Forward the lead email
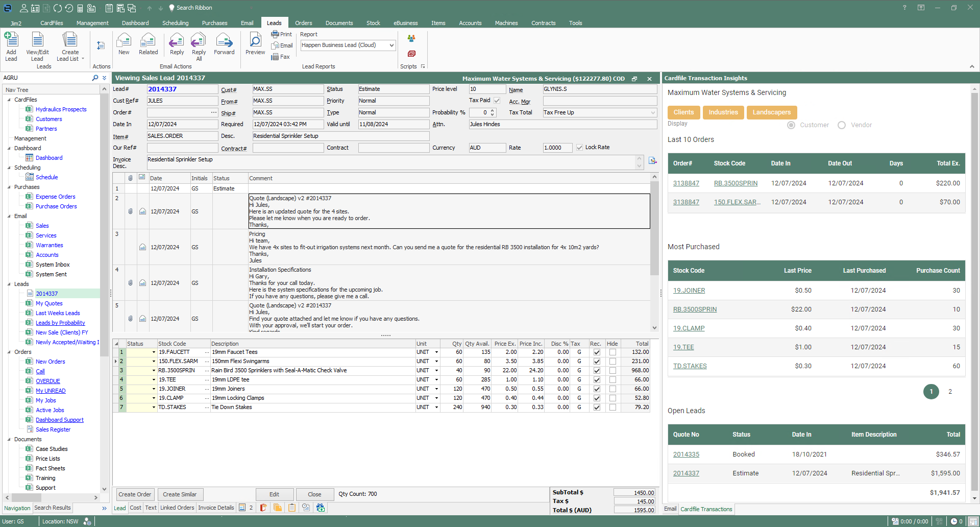This screenshot has height=527, width=980. click(x=224, y=43)
